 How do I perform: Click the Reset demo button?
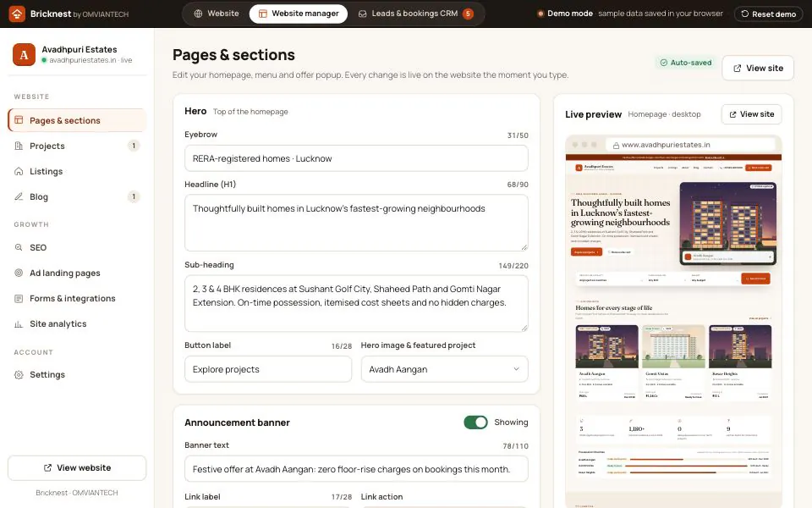click(768, 14)
